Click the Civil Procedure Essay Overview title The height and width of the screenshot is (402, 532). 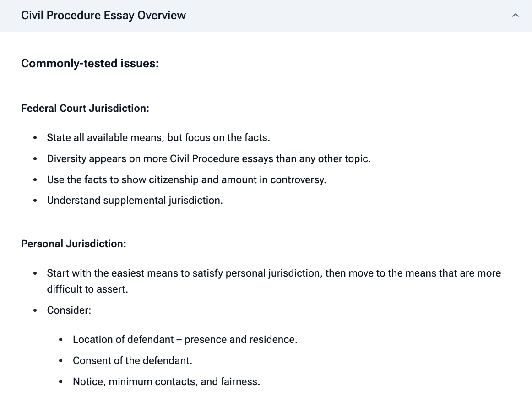[x=103, y=16]
